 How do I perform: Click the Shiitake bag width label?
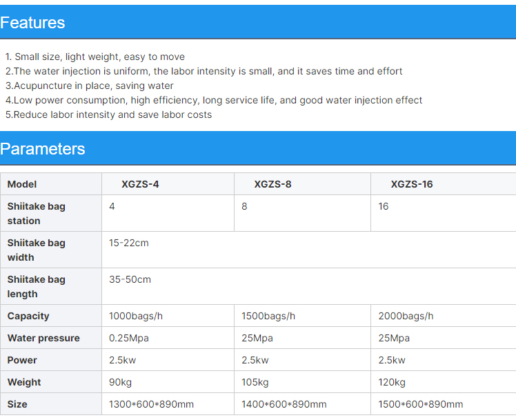tap(51, 250)
